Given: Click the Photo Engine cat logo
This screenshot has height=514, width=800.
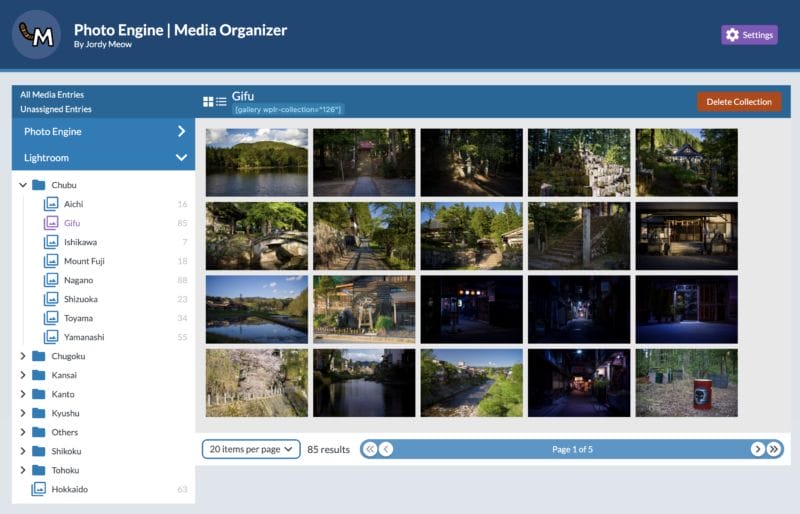Looking at the screenshot, I should coord(37,36).
